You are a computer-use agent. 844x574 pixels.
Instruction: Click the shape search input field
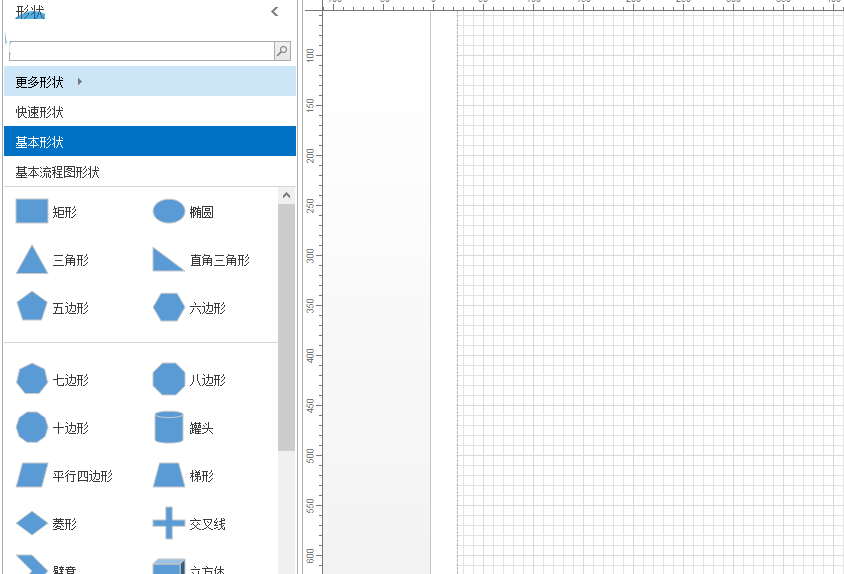click(x=140, y=51)
